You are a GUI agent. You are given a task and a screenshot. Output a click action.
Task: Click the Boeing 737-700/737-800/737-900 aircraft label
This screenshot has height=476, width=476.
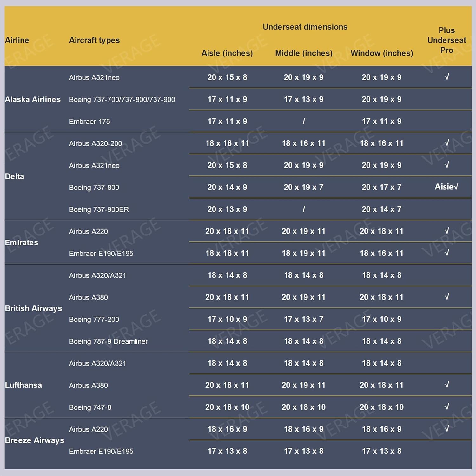122,100
